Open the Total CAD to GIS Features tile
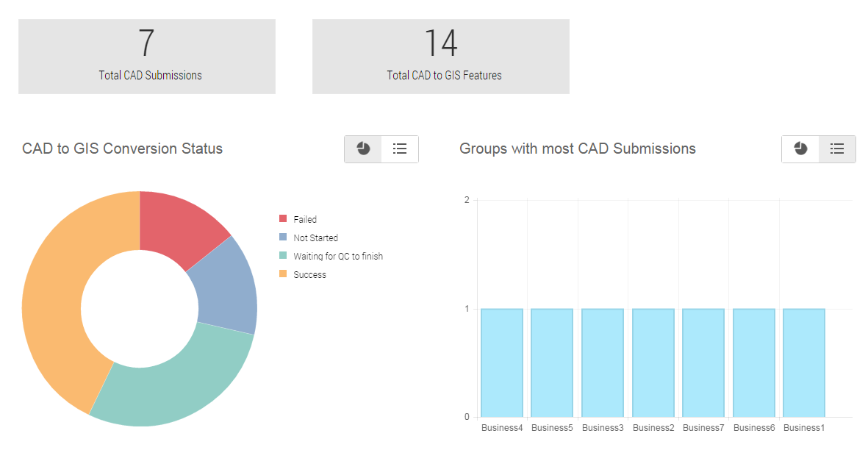Viewport: 868px width, 475px height. 441,57
